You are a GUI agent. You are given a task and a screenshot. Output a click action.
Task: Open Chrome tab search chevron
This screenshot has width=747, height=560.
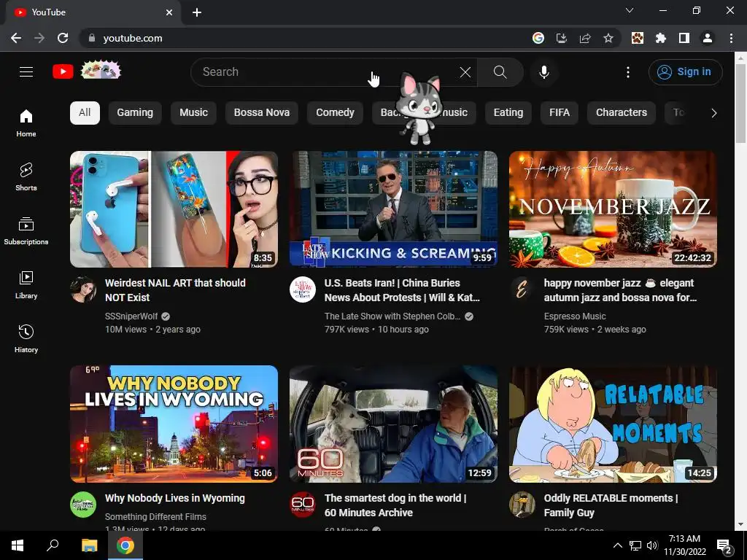(630, 10)
